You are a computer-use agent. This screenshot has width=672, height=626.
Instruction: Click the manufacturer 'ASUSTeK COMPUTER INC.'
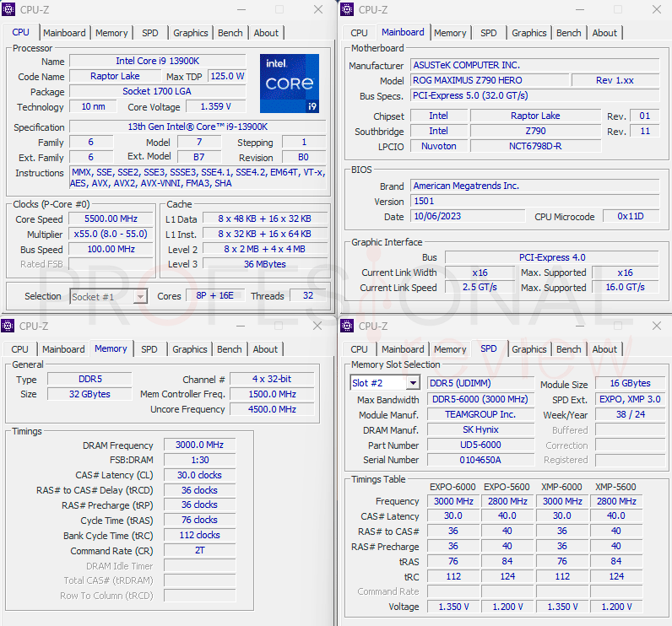click(535, 65)
